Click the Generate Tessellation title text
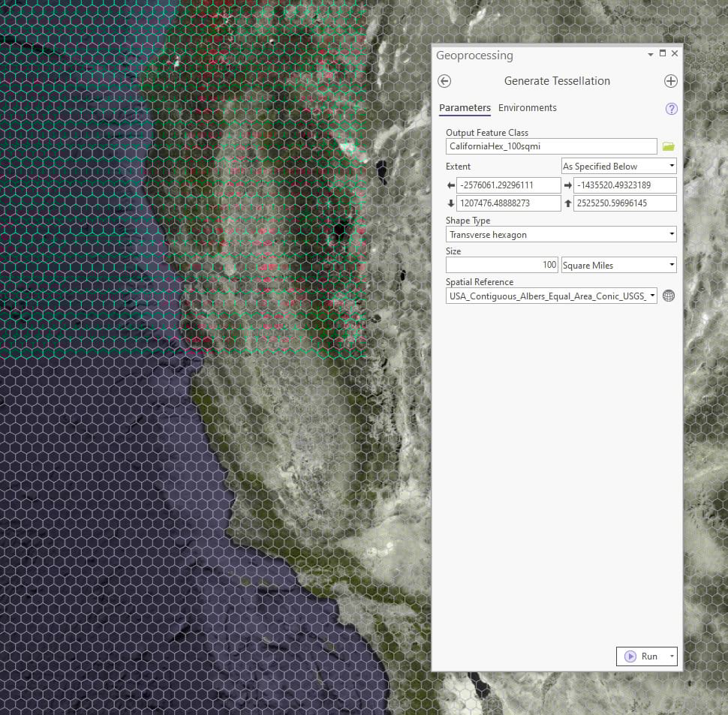Image resolution: width=728 pixels, height=715 pixels. 557,81
